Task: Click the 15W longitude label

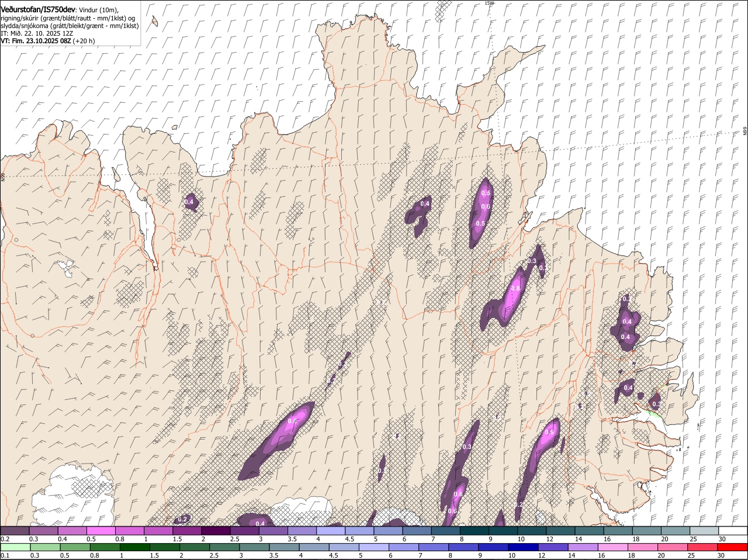Action: (x=489, y=3)
